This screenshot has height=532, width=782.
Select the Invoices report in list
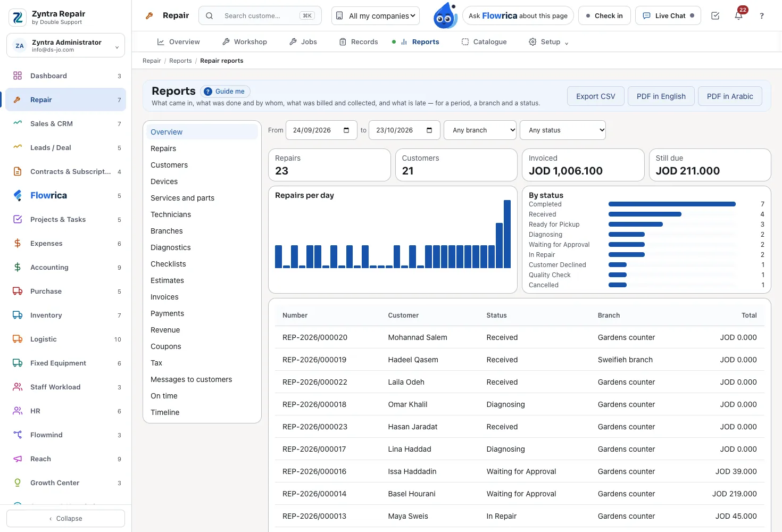pos(202,297)
